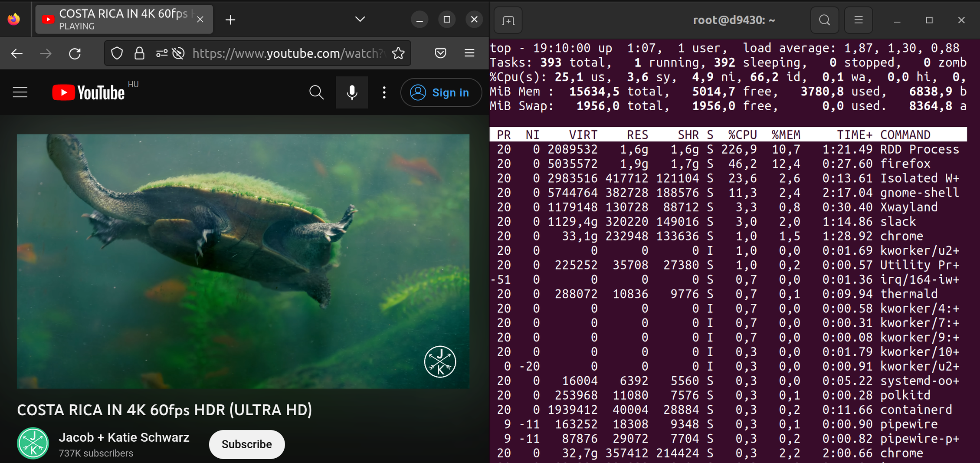This screenshot has height=463, width=980.
Task: Open tracking protection shield icon
Action: [x=117, y=53]
